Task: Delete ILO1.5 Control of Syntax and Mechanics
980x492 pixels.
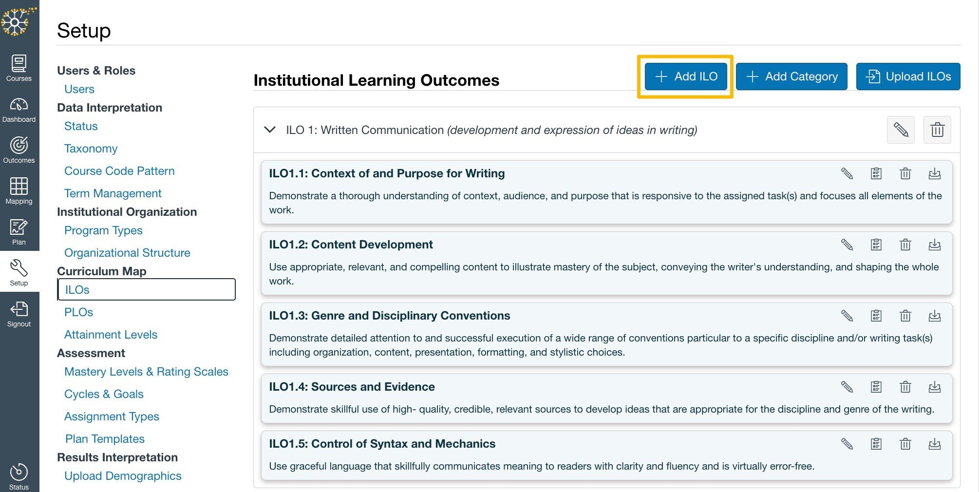Action: [905, 444]
